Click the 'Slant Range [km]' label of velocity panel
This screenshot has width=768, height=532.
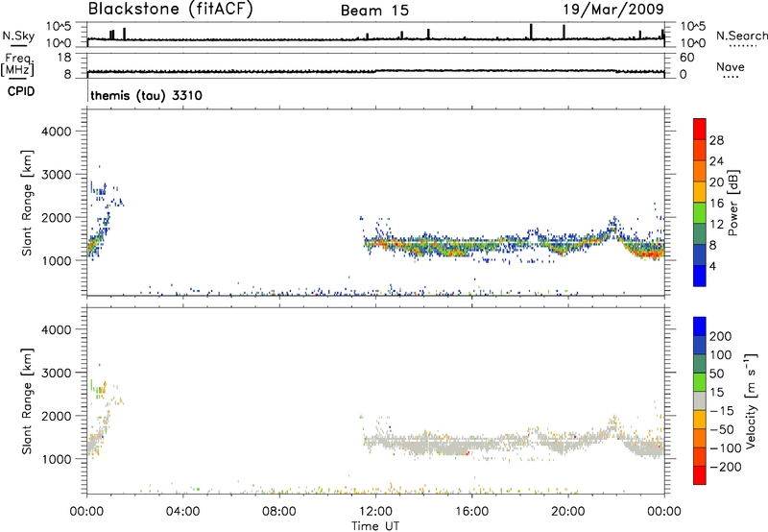[x=27, y=401]
